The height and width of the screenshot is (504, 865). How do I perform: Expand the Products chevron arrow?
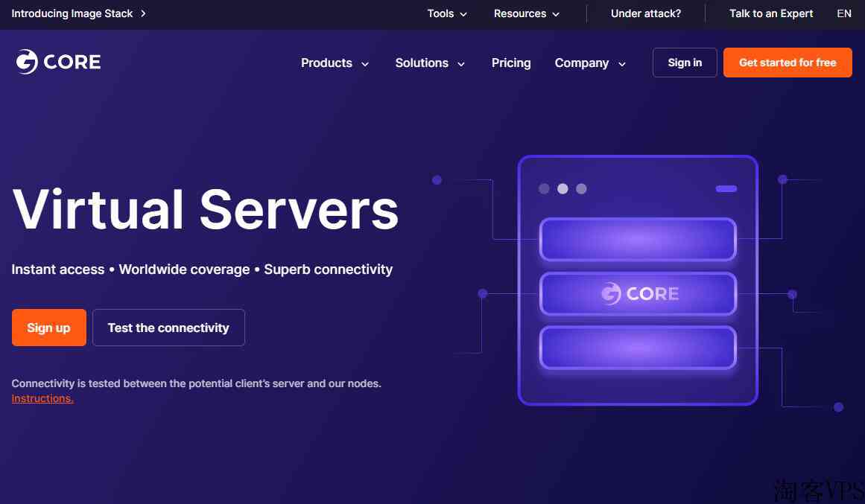(364, 65)
